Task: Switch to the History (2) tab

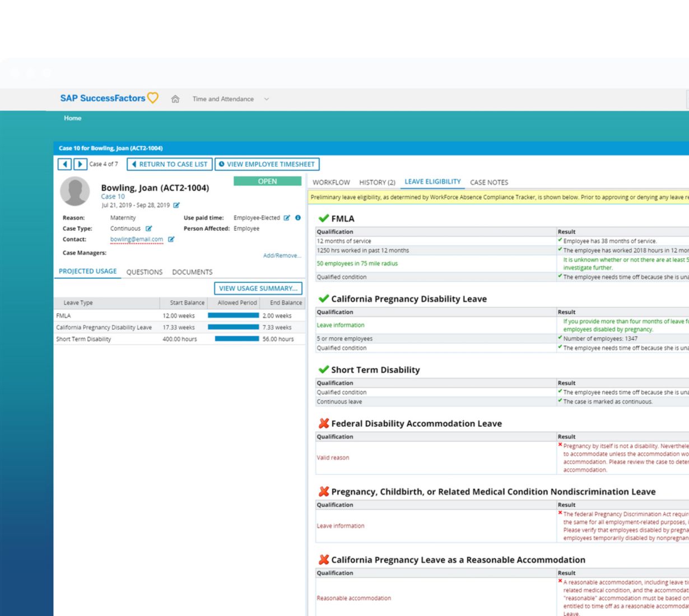Action: 377,183
